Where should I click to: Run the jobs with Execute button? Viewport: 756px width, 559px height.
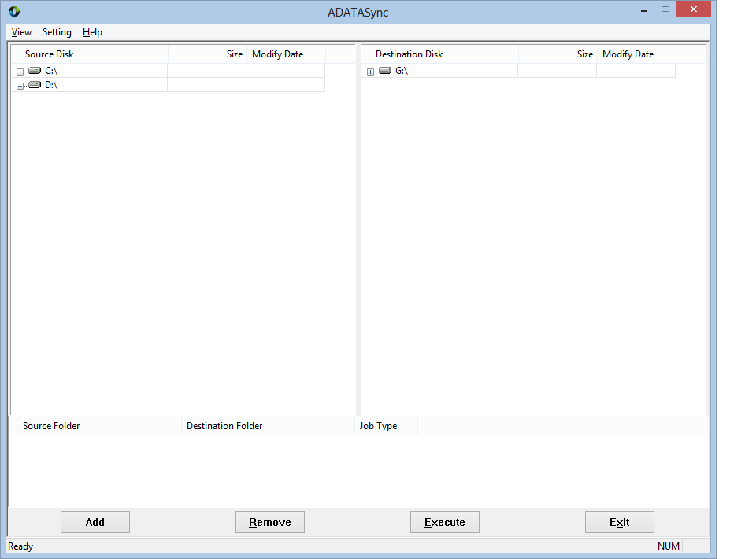click(x=444, y=522)
